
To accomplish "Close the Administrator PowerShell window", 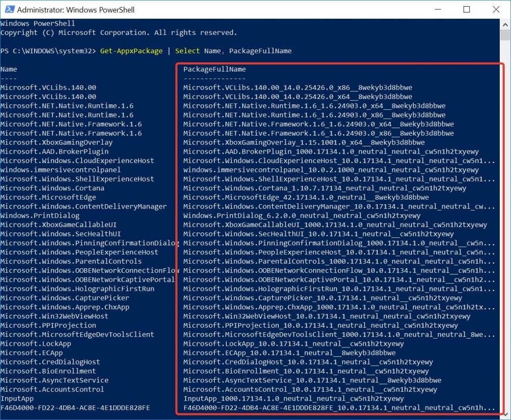I will tap(496, 9).
